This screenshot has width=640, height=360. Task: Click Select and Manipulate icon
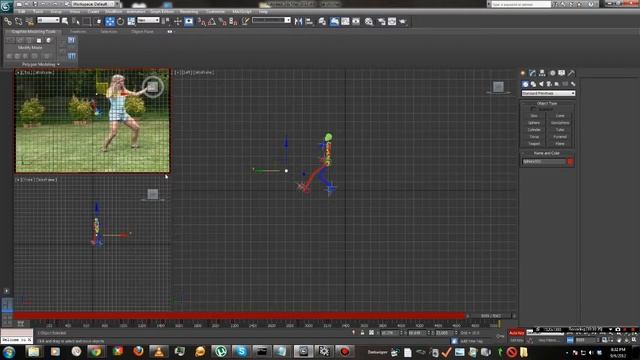tap(178, 21)
